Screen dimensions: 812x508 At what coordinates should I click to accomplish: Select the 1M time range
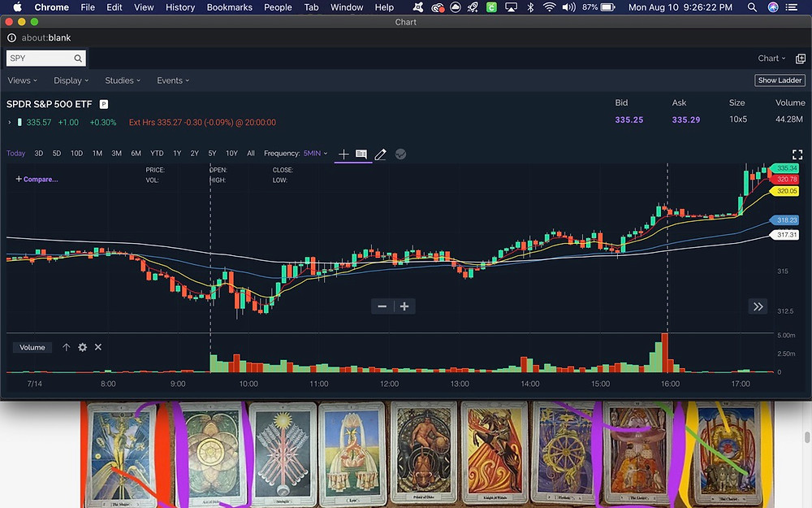pyautogui.click(x=97, y=154)
